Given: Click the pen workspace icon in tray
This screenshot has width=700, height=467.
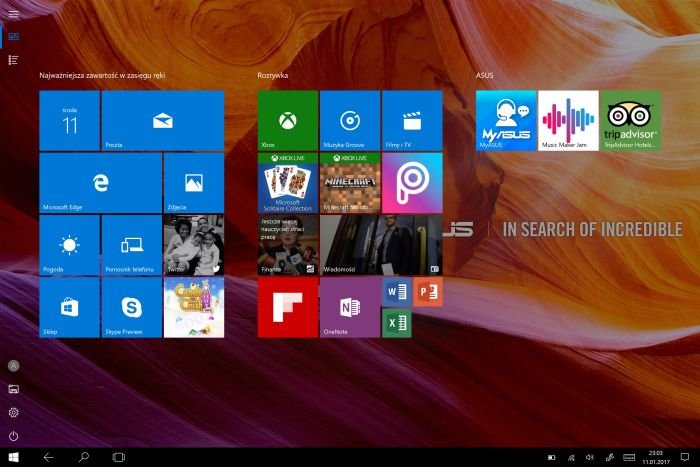Looking at the screenshot, I should tap(609, 457).
